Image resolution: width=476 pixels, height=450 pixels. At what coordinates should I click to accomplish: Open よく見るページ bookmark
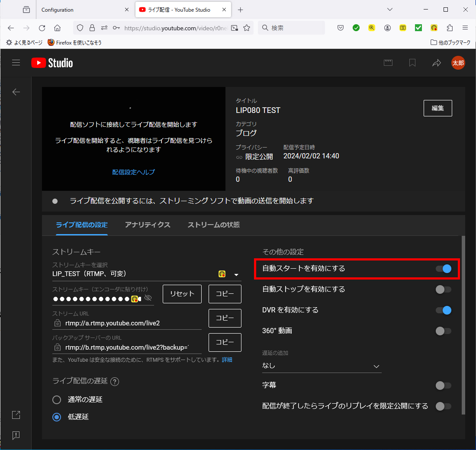(x=24, y=42)
